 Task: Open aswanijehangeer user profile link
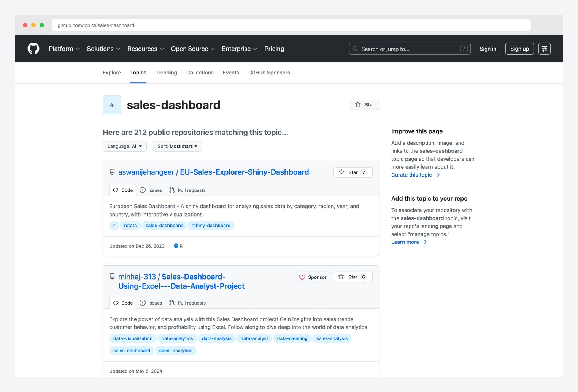click(146, 172)
